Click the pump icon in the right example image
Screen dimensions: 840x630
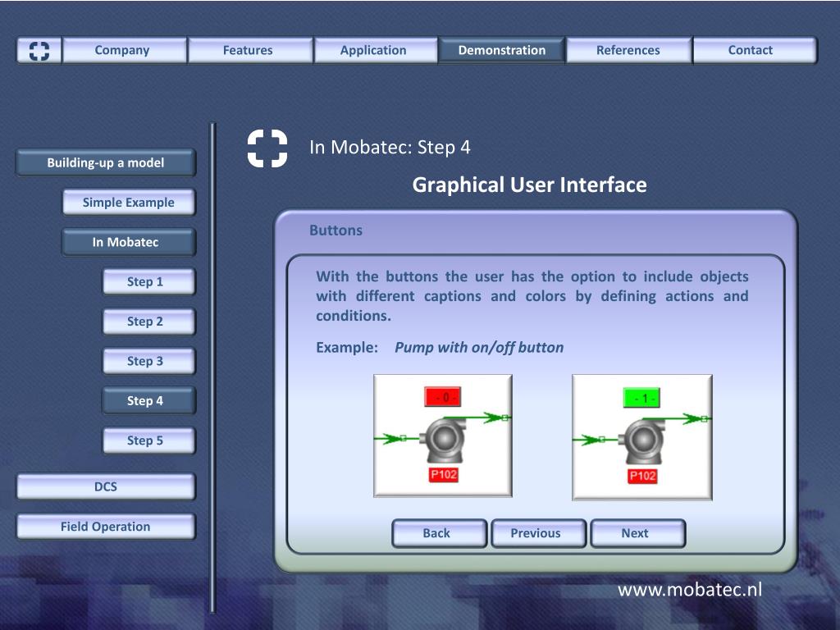point(641,441)
